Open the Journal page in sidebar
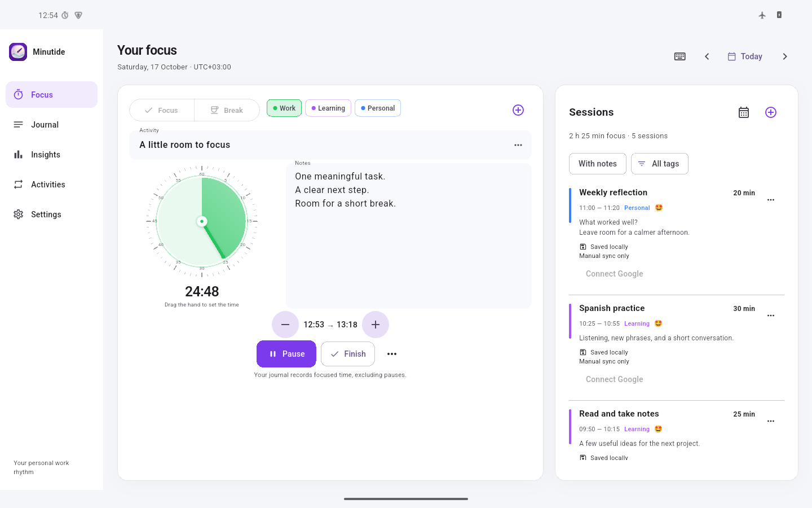 51,125
